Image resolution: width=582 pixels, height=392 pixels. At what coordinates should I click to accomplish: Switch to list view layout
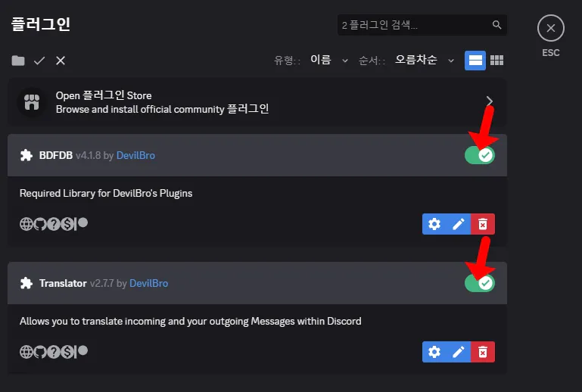475,61
